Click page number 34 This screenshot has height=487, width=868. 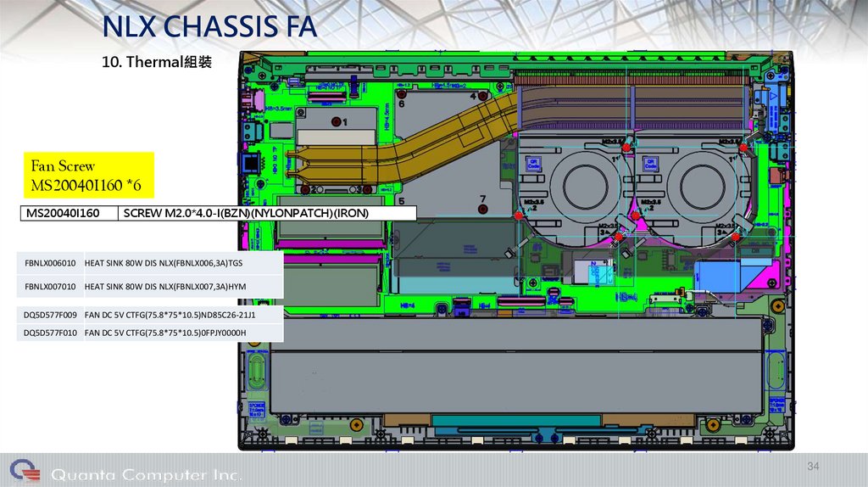coord(813,467)
